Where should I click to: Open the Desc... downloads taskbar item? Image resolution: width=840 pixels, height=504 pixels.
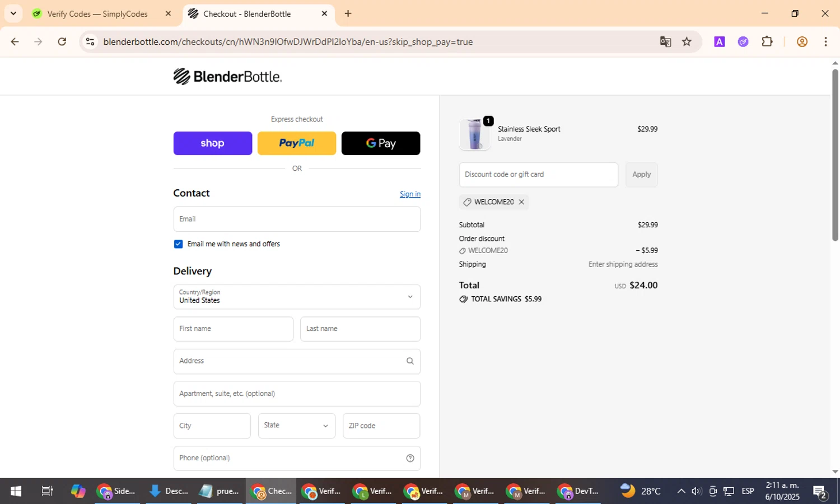[x=168, y=491]
